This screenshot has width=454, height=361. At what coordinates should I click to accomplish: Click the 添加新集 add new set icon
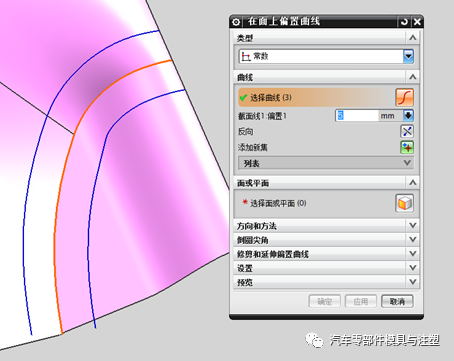[407, 147]
